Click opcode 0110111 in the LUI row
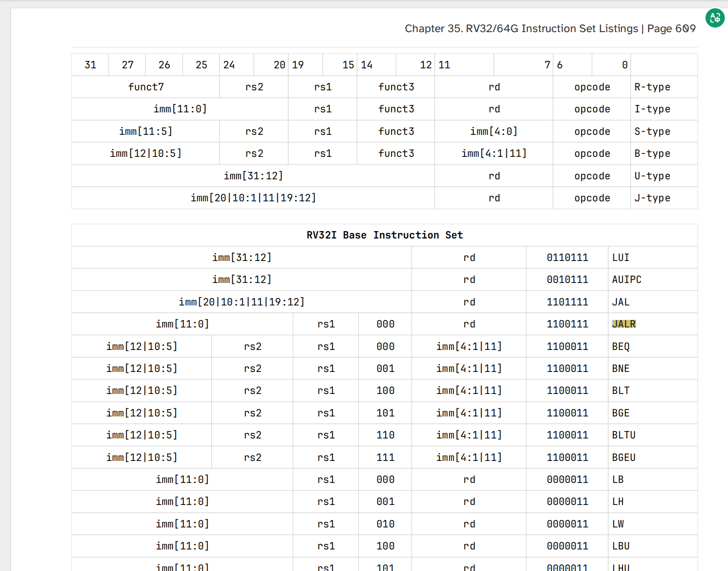This screenshot has height=571, width=728. (x=567, y=257)
